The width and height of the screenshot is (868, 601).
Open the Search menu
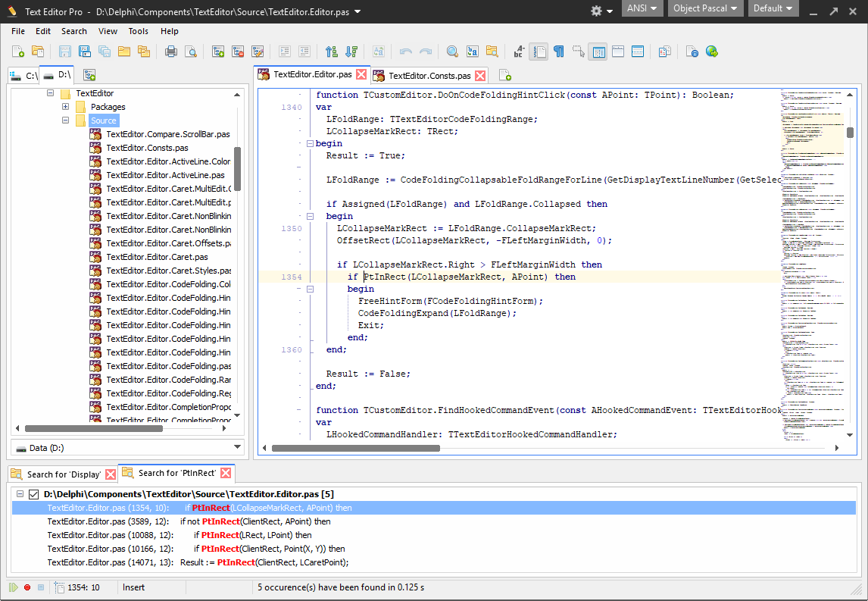point(73,31)
